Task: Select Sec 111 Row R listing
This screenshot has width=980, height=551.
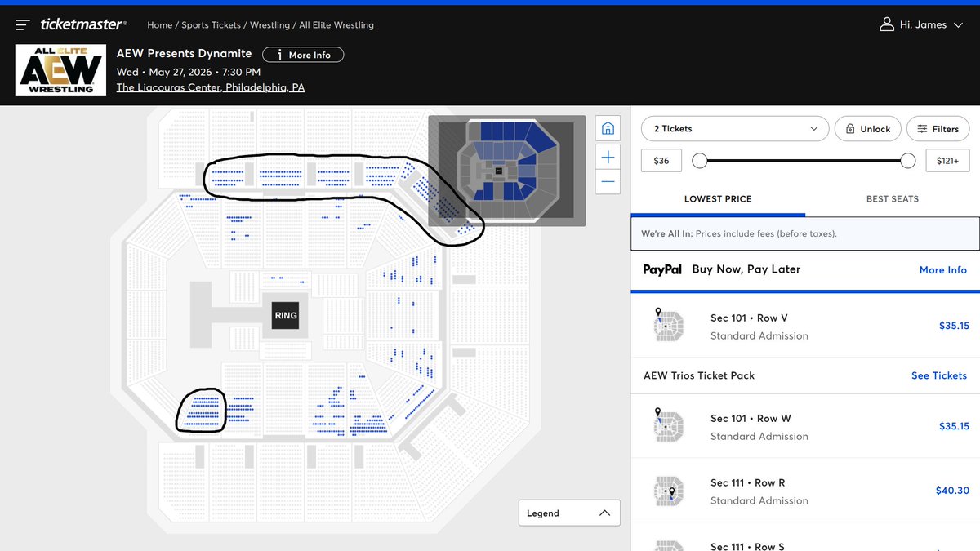Action: click(x=805, y=491)
